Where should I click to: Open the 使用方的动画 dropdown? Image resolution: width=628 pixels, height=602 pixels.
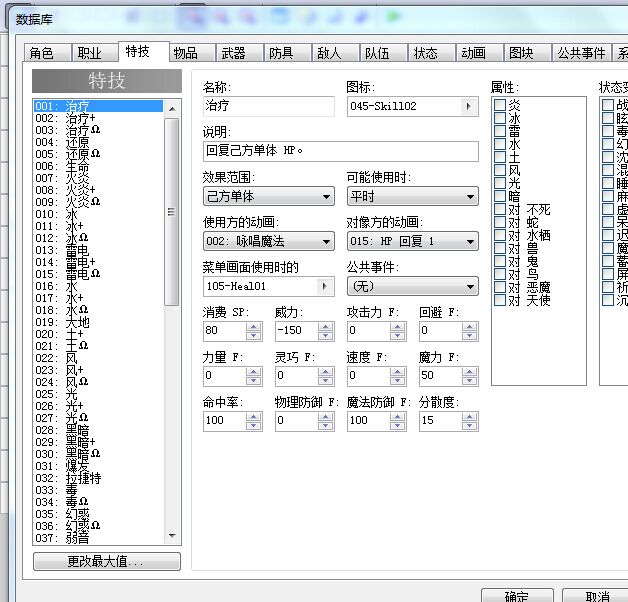click(269, 241)
